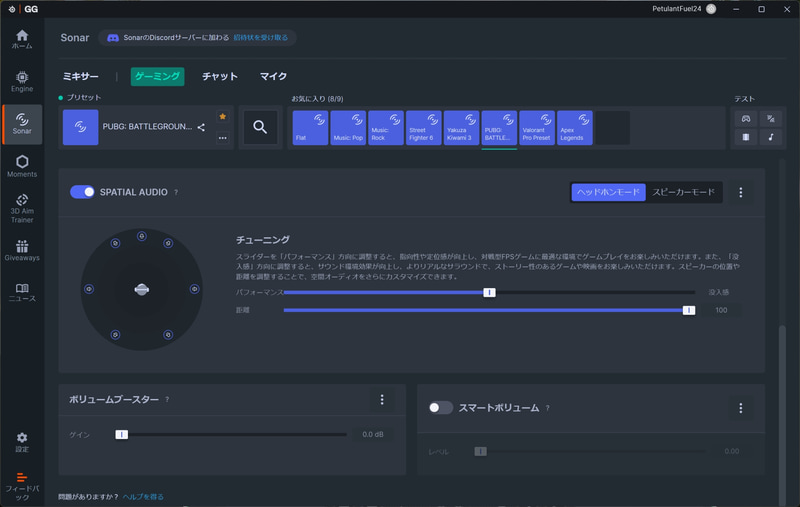The image size is (800, 507).
Task: Click the Spatial Audio help question mark
Action: (176, 192)
